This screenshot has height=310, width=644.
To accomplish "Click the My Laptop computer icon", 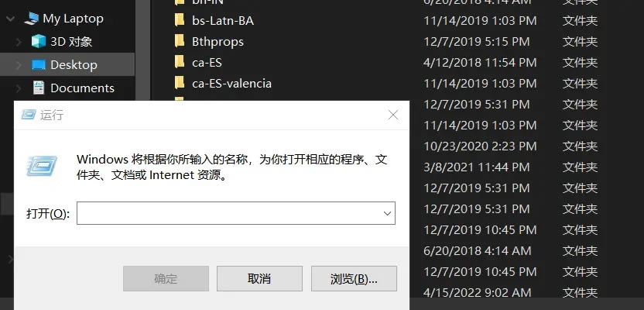I will pyautogui.click(x=31, y=19).
